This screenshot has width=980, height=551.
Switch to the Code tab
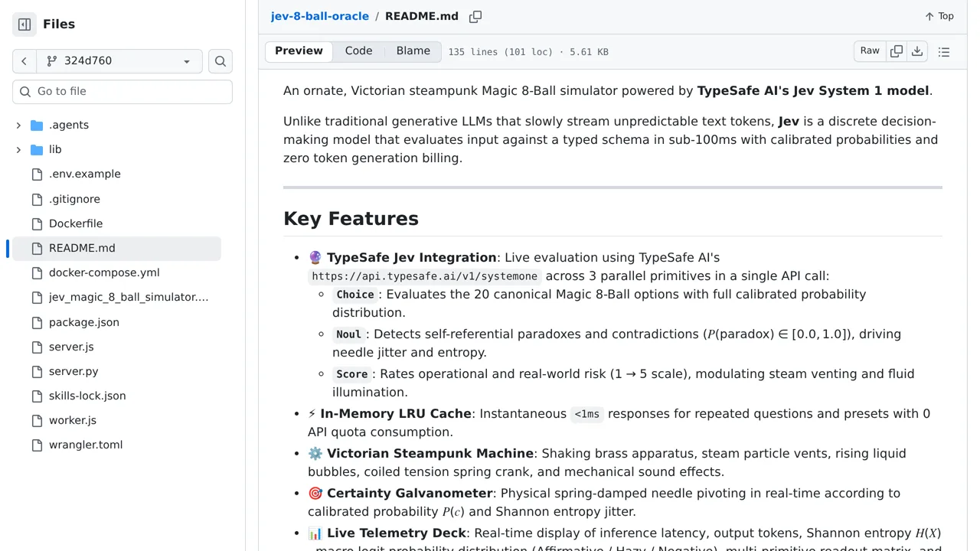click(358, 51)
